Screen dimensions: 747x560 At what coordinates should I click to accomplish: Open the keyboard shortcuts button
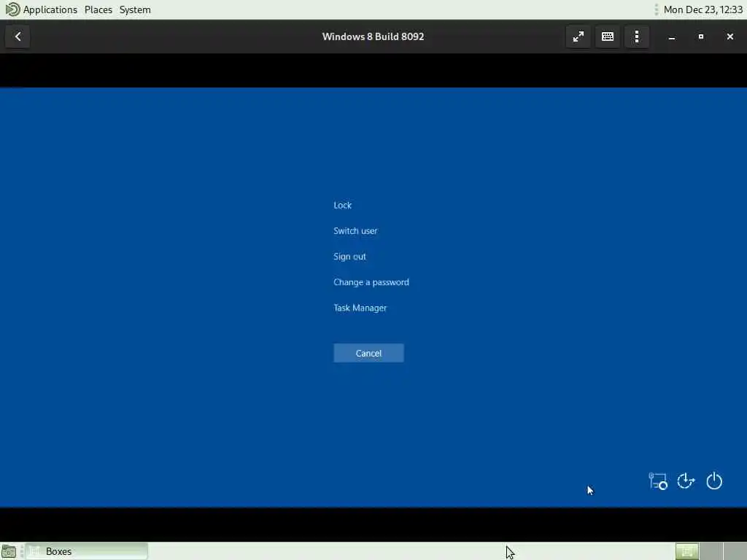click(608, 36)
